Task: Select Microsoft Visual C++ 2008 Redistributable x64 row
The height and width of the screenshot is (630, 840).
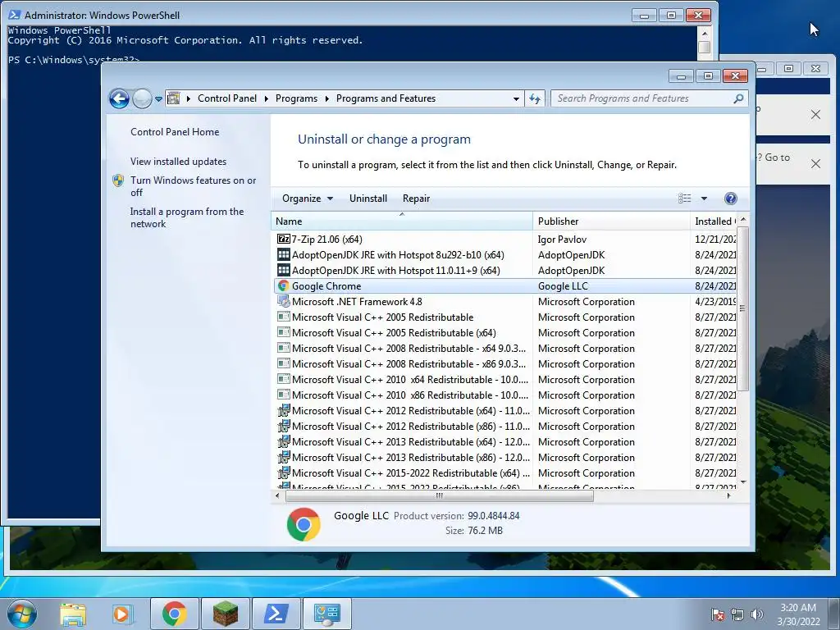Action: click(504, 348)
